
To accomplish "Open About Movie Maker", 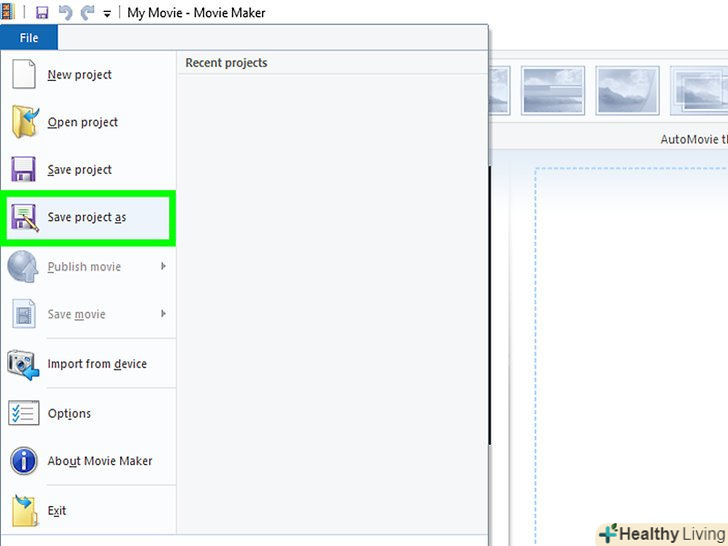I will tap(100, 461).
